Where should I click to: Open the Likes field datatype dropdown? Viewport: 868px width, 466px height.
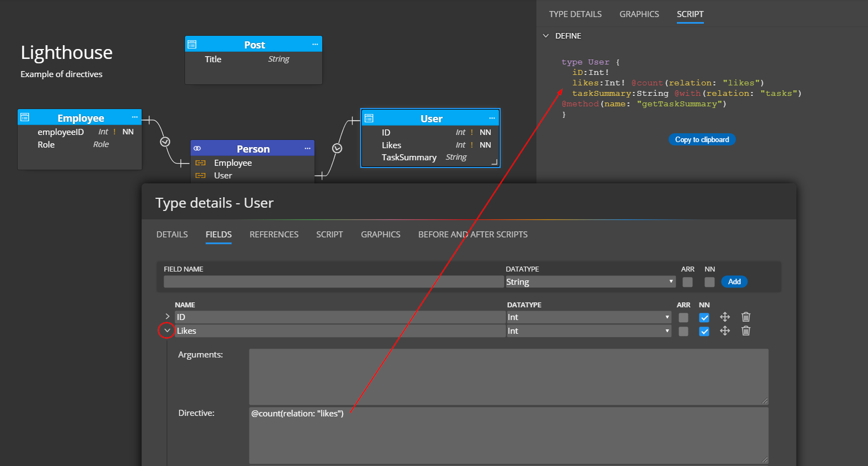(x=589, y=331)
